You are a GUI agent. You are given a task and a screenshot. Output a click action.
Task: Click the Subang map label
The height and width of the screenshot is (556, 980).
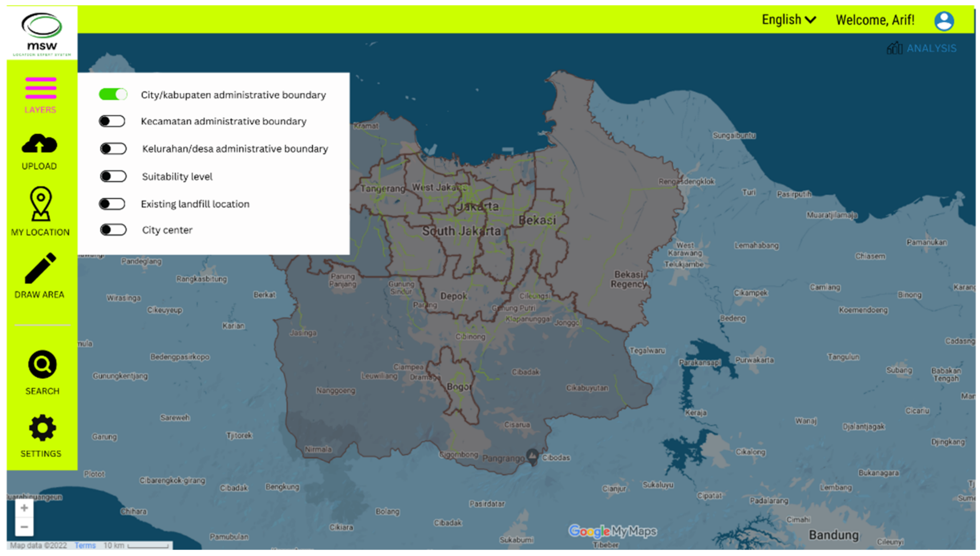click(899, 370)
